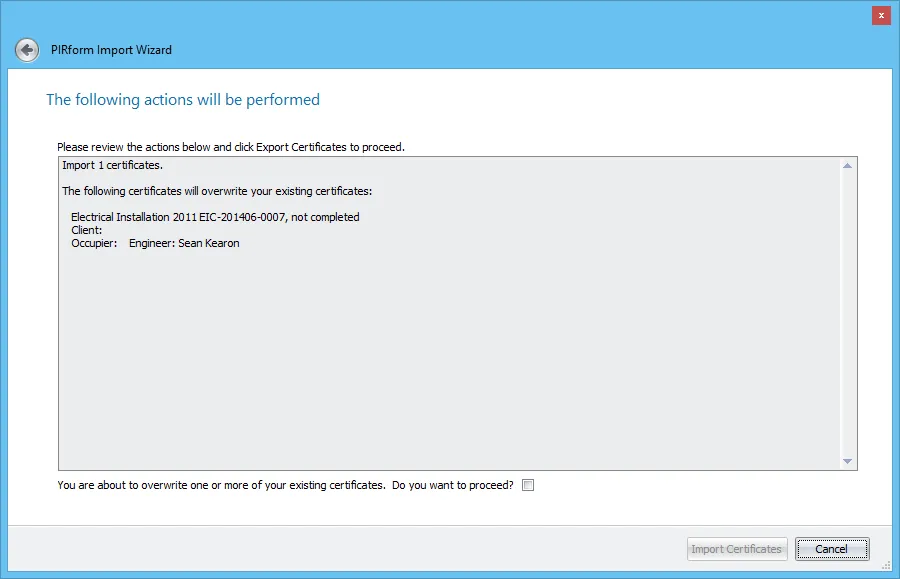Select the Electrical Installation 2011 certificate entry
Viewport: 900px width, 579px height.
[214, 217]
